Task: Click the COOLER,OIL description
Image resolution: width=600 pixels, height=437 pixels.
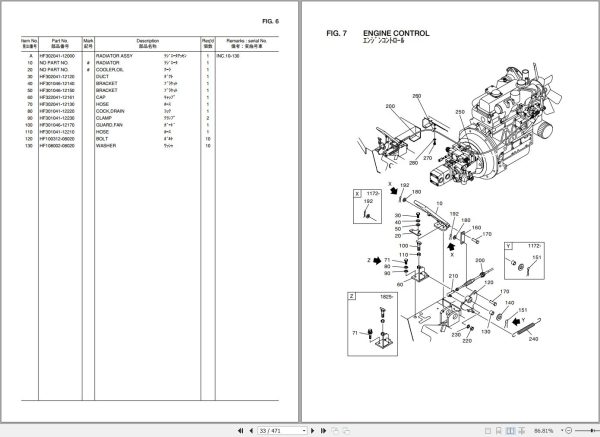Action: (110, 70)
